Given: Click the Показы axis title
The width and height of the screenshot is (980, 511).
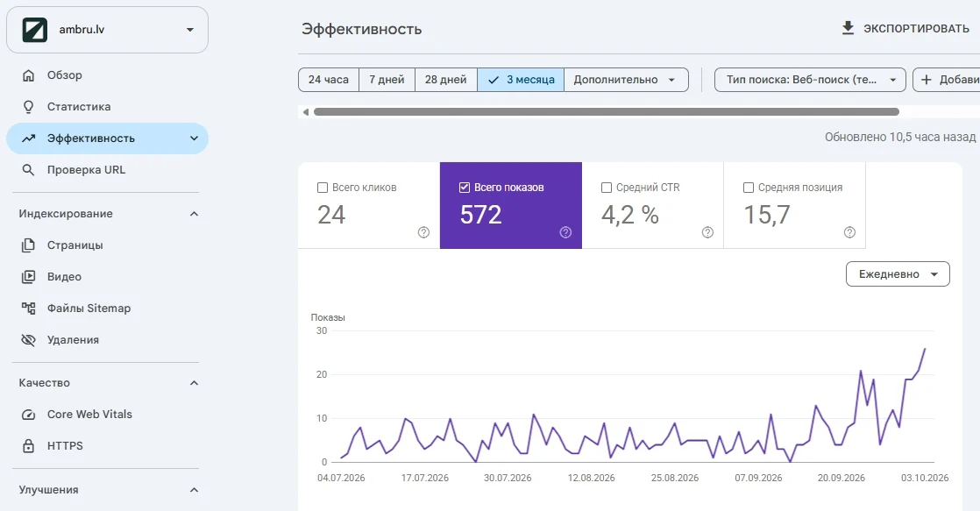Looking at the screenshot, I should point(328,317).
